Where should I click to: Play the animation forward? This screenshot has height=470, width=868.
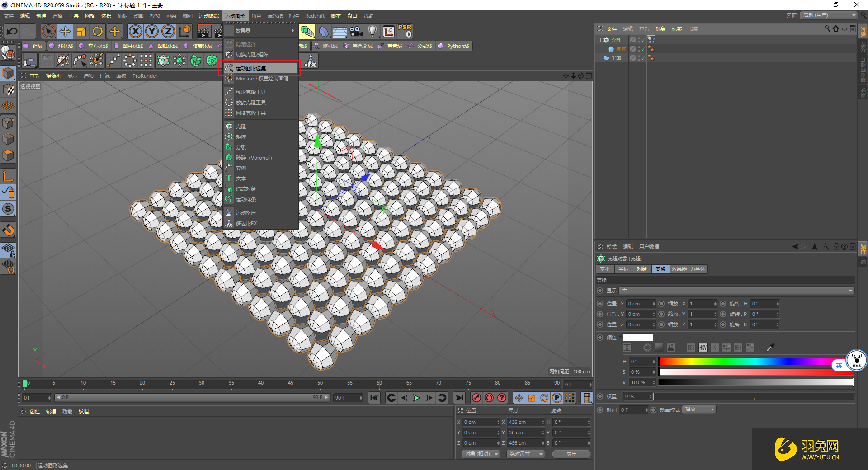416,398
